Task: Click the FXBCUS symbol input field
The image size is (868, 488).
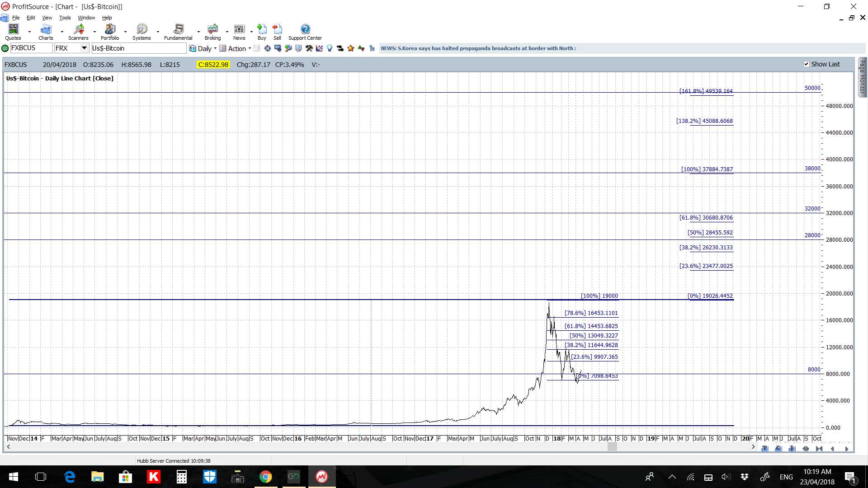Action: click(x=31, y=48)
